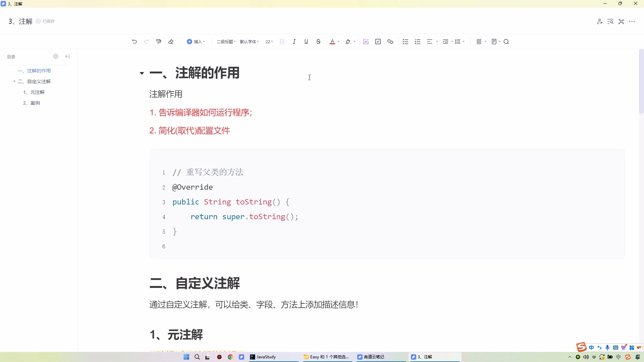Open the 插入 insert menu

pyautogui.click(x=196, y=41)
